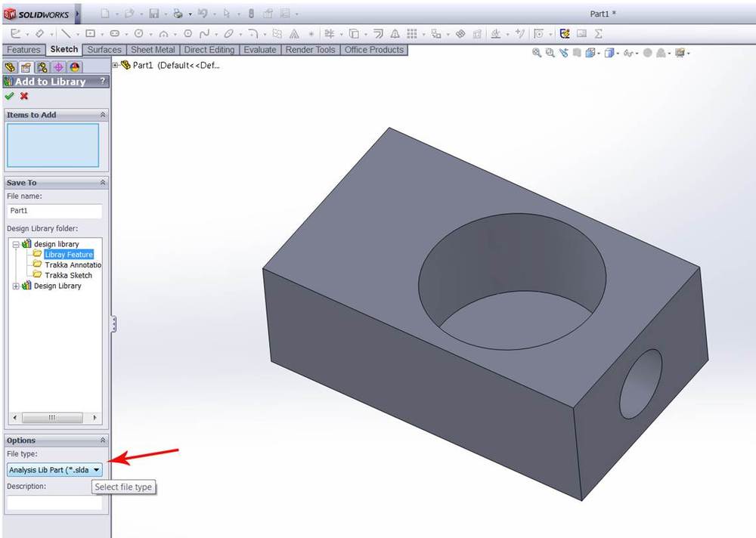Switch to the Features tab
Image resolution: width=756 pixels, height=538 pixels.
pos(23,50)
